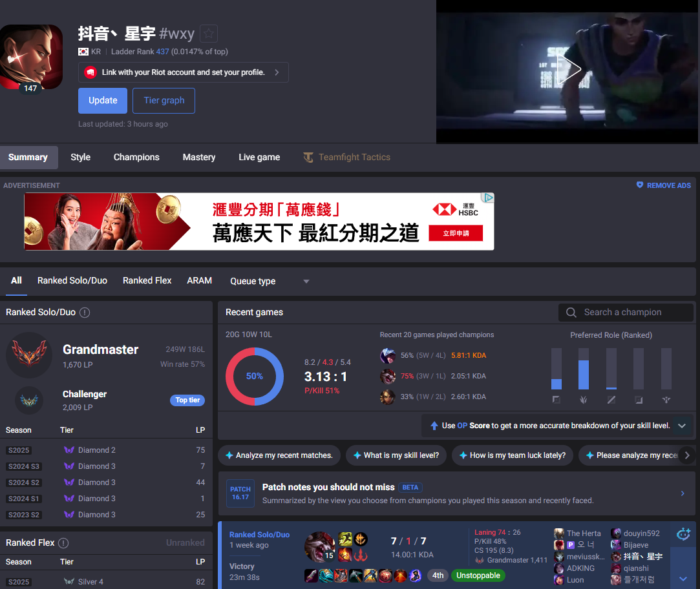Open Teamfight Tactics tab

[x=346, y=157]
